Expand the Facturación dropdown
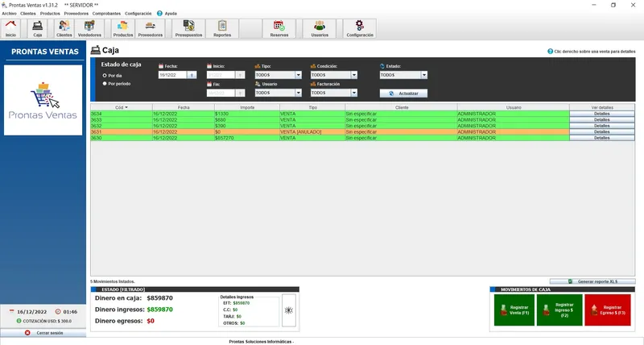Viewport: 644px width, 345px height. 354,93
